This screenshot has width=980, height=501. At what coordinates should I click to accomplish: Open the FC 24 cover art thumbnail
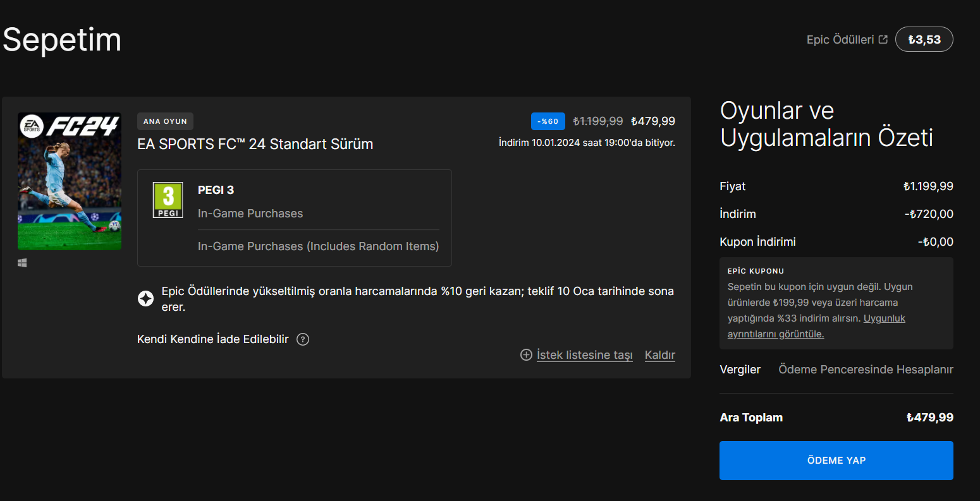pyautogui.click(x=70, y=181)
